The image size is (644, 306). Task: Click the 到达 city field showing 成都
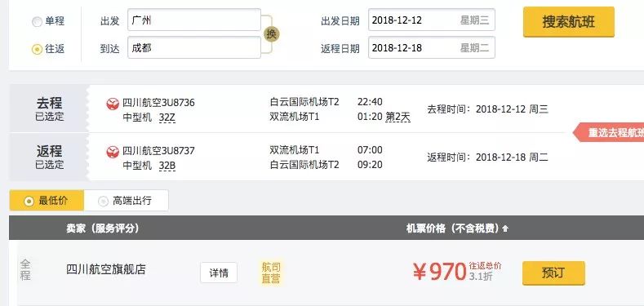194,47
